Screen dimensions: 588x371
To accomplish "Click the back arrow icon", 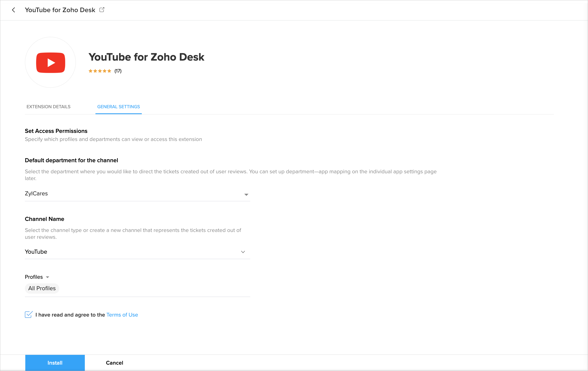I will pos(13,10).
